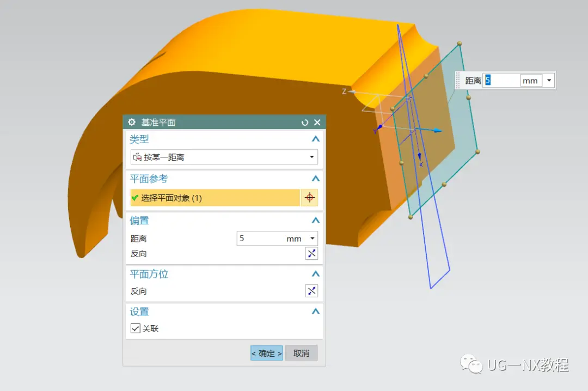Collapse the 平面参考 section
Viewport: 588px width, 391px height.
316,179
